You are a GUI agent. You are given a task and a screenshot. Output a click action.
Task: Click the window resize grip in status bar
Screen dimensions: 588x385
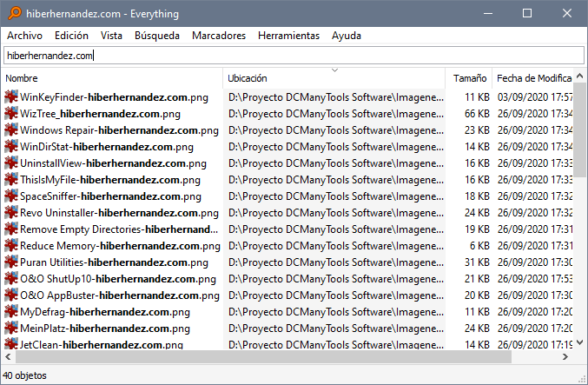583,380
